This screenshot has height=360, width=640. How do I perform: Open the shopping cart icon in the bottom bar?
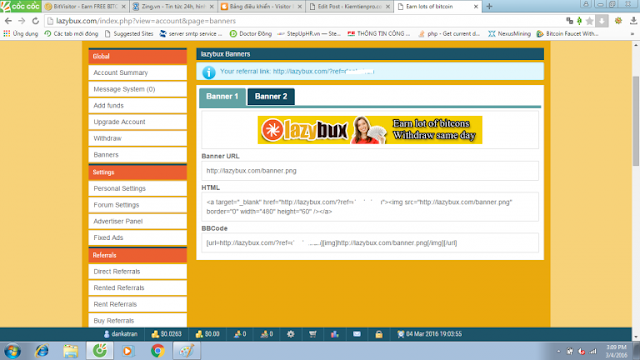(x=313, y=334)
